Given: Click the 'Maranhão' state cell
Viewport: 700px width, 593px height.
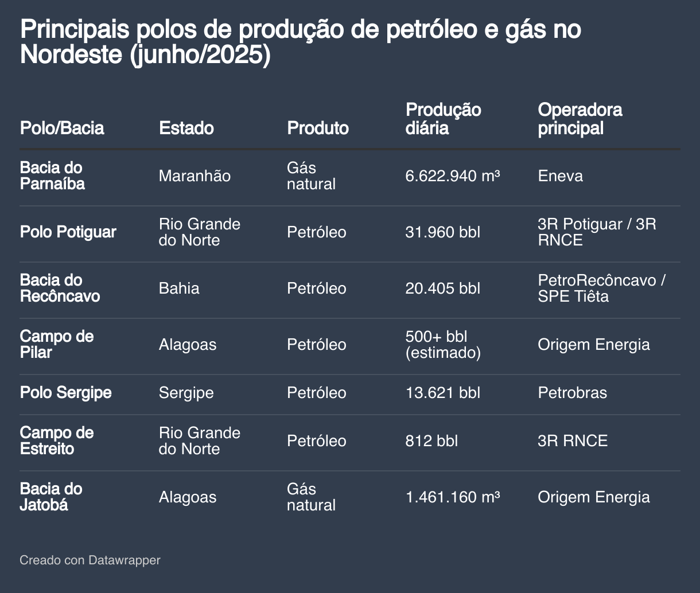Looking at the screenshot, I should 195,176.
